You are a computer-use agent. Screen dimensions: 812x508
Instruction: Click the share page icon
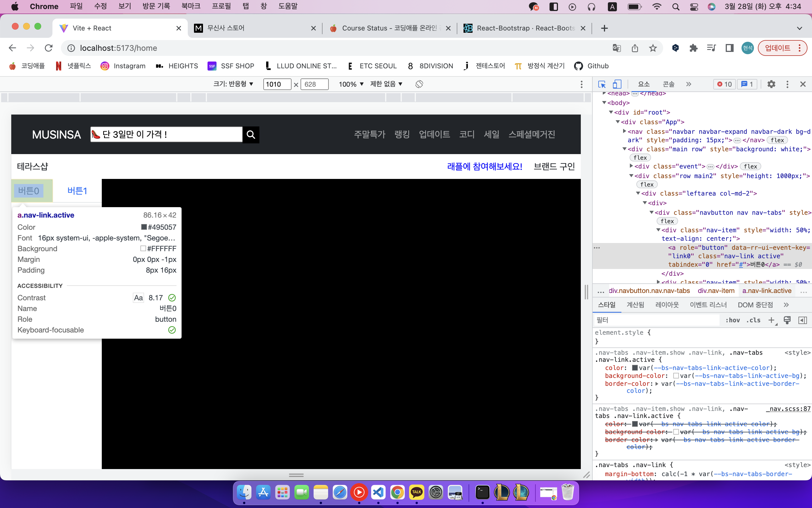(634, 48)
